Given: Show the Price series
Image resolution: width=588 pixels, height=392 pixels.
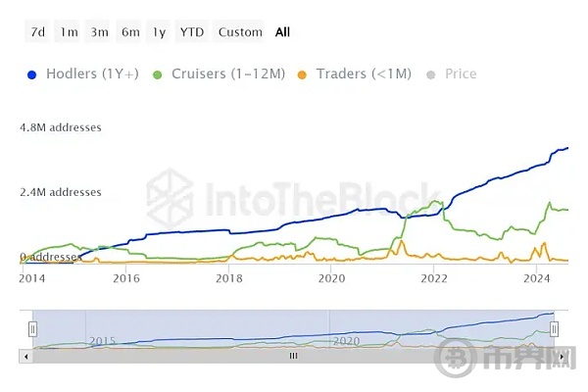Looking at the screenshot, I should [x=461, y=73].
